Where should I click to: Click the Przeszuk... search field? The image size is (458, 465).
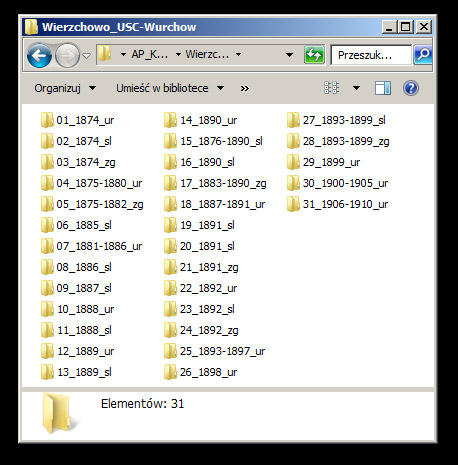pos(371,55)
